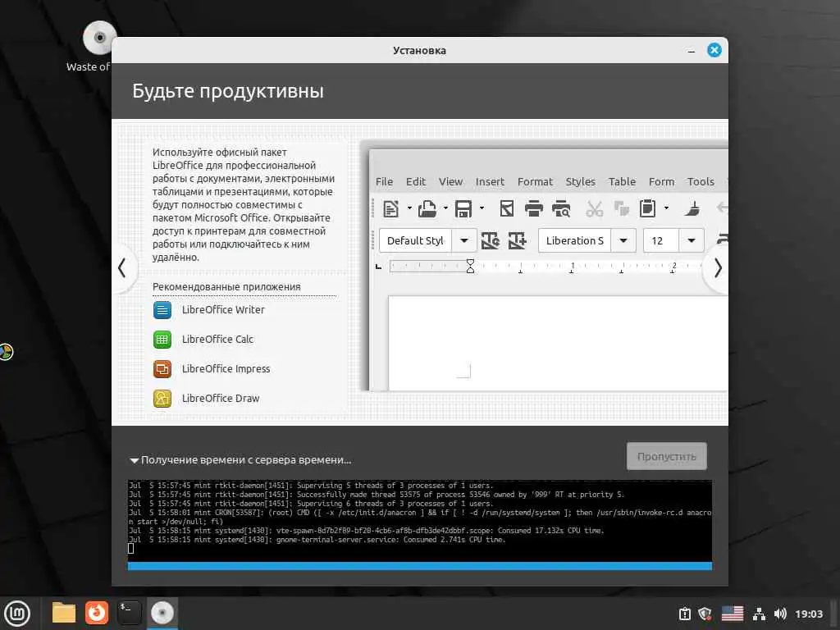Viewport: 840px width, 630px height.
Task: Open the update manager tray icon
Action: [685, 614]
